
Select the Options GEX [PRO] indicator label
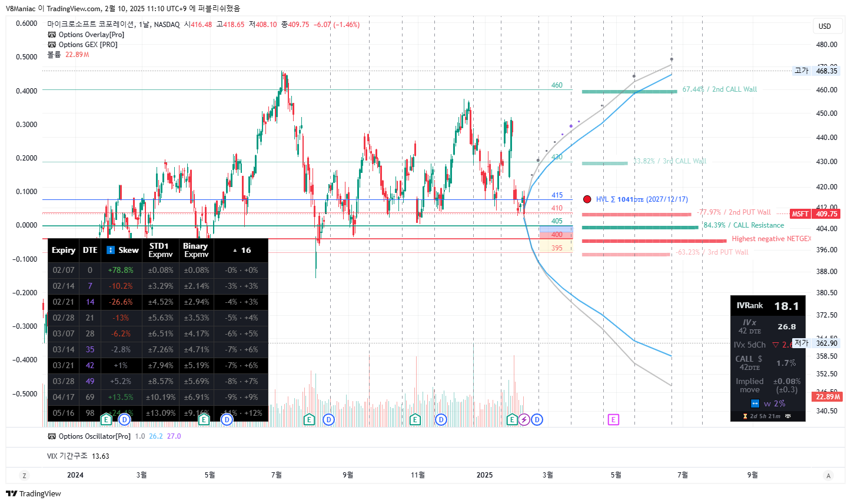point(88,45)
